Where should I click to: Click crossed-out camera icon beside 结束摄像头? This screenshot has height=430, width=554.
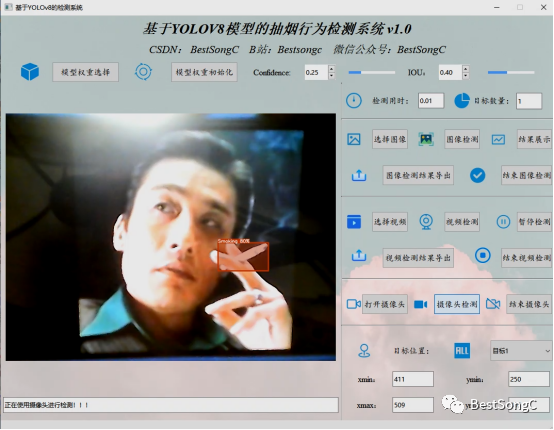(x=493, y=304)
